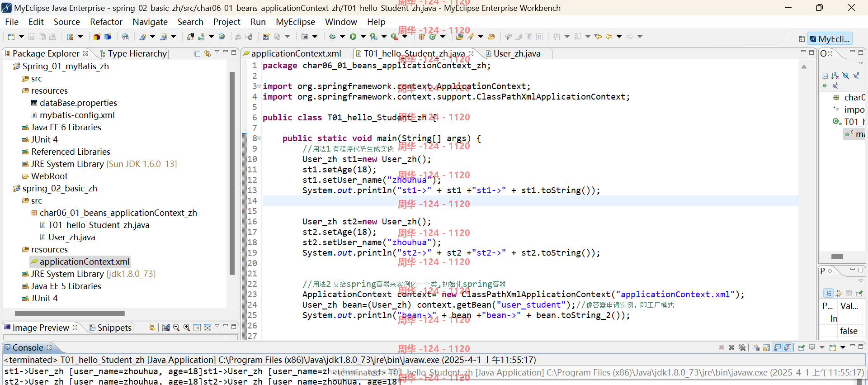Click Remove All Terminated Launches icon
Image resolution: width=868 pixels, height=385 pixels.
pyautogui.click(x=742, y=347)
